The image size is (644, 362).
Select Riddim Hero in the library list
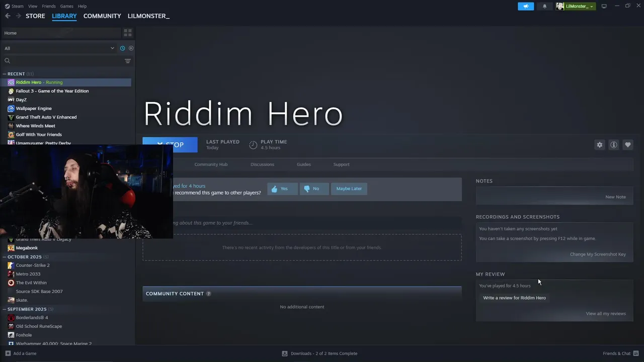[68, 82]
